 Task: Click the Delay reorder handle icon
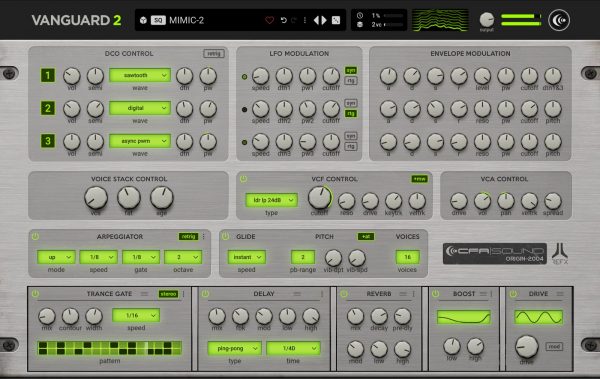(x=297, y=294)
